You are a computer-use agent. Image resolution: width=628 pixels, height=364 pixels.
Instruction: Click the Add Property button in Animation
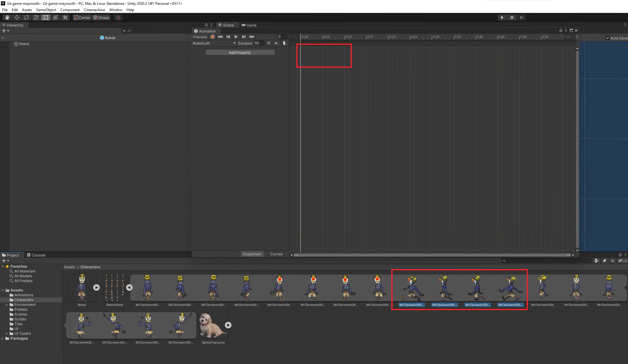pos(240,52)
